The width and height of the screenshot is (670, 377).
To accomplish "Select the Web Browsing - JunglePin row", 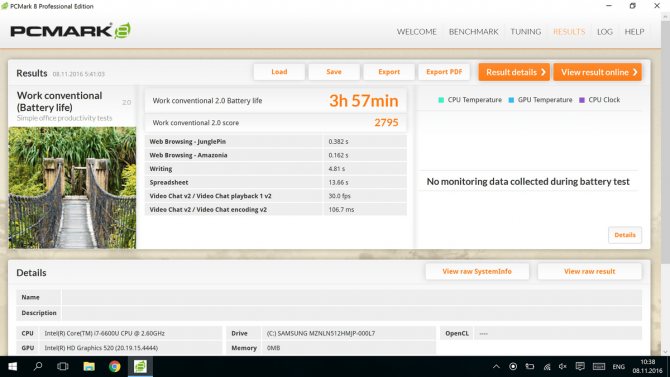I will pos(276,141).
